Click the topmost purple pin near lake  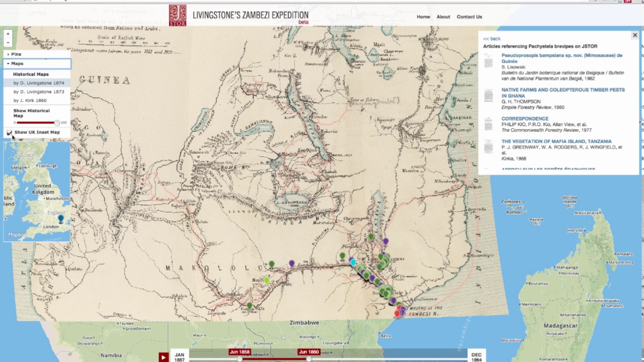[385, 242]
